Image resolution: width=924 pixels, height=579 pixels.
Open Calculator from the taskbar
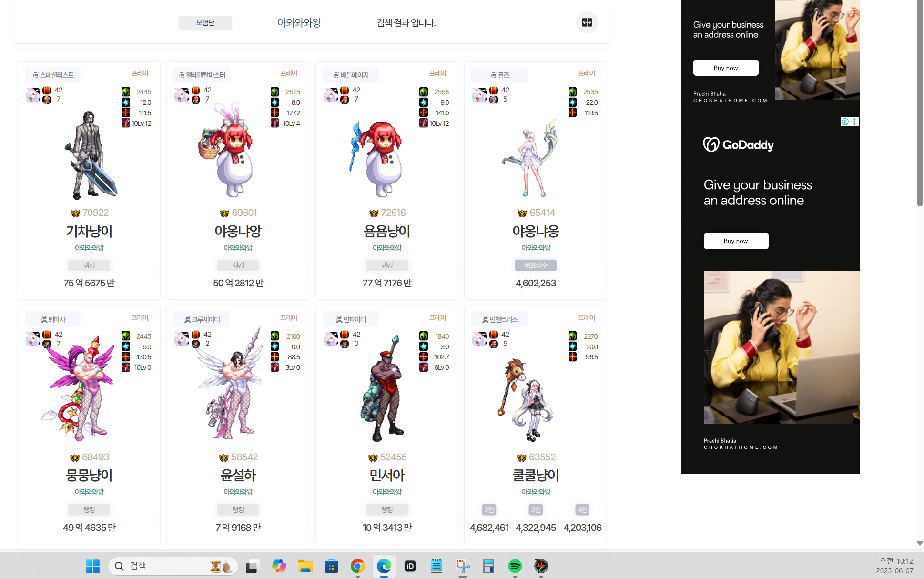click(488, 566)
